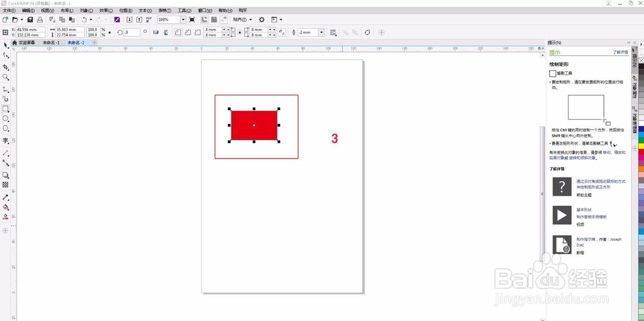Expand the Undo history dropdown arrow

91,19
